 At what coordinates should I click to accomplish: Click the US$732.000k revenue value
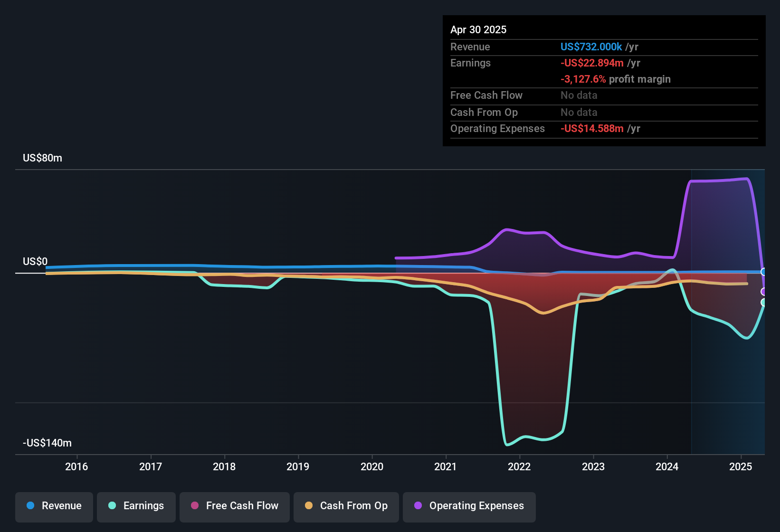591,47
